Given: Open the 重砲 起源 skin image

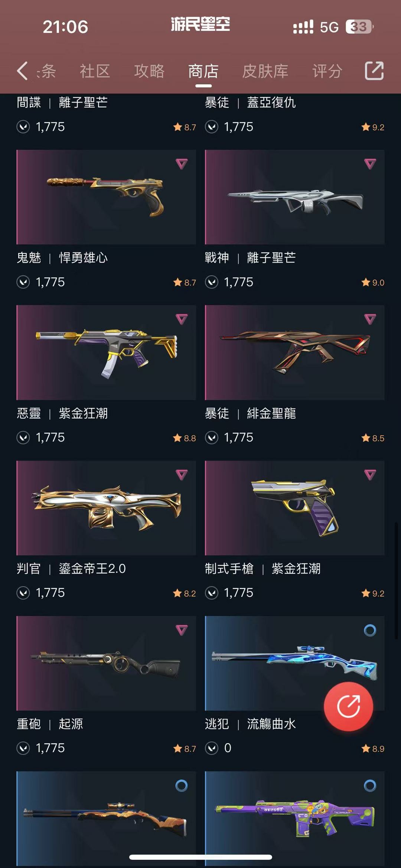Looking at the screenshot, I should click(106, 663).
